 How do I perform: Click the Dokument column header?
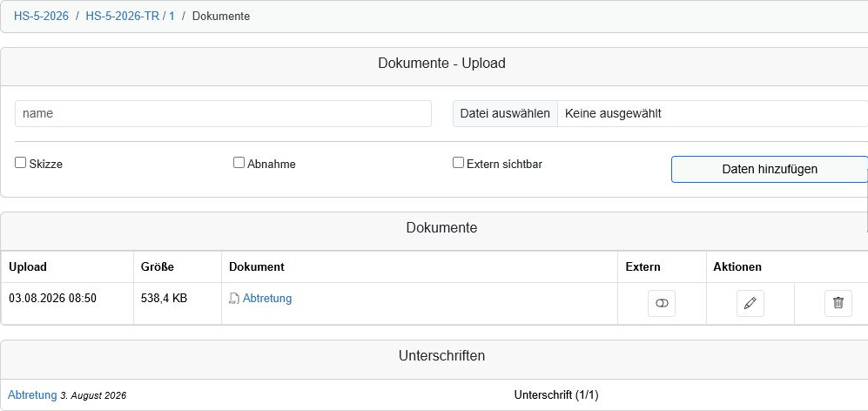point(256,267)
